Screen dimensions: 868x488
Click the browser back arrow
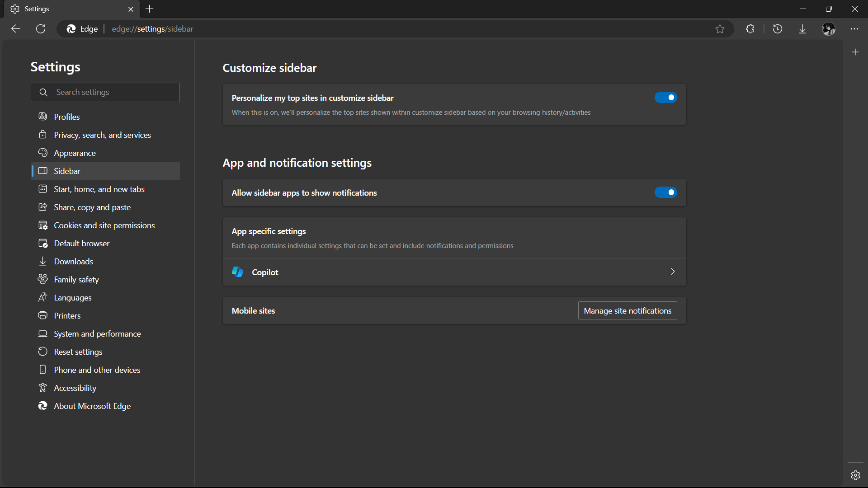(16, 29)
